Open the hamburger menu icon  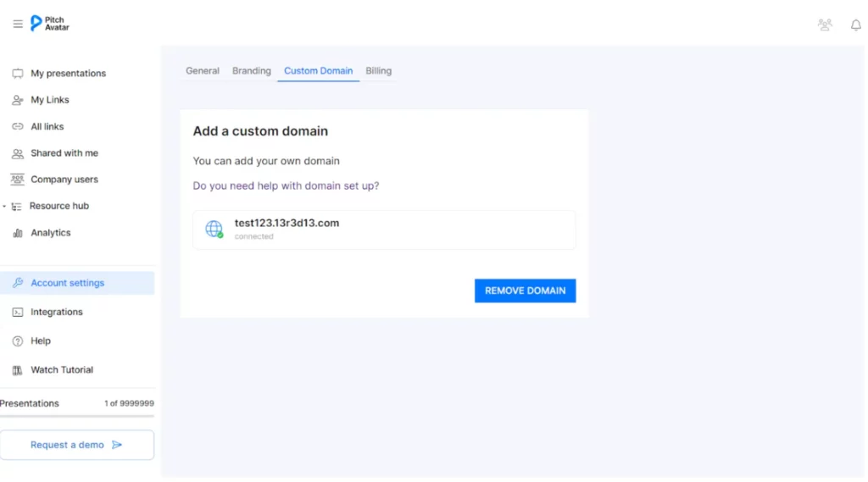click(18, 24)
